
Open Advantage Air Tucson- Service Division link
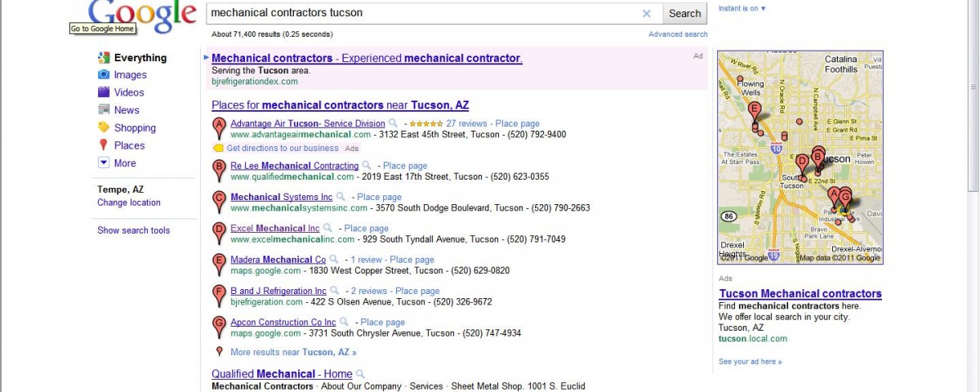pyautogui.click(x=308, y=124)
